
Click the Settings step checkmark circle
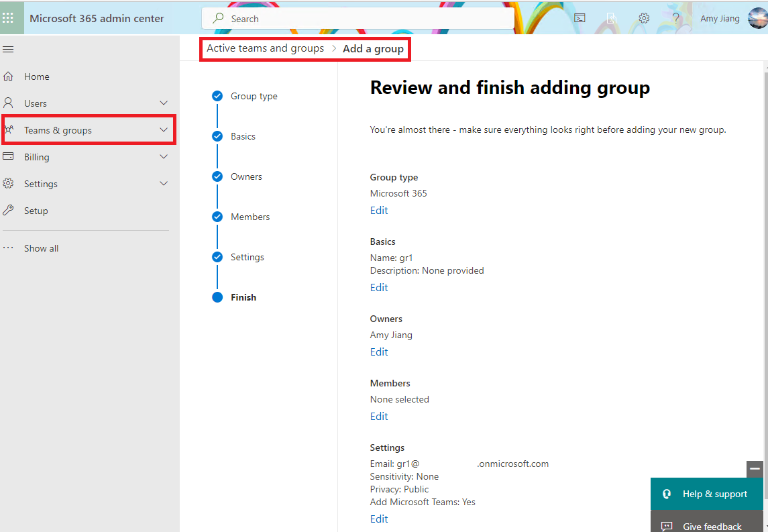[217, 257]
